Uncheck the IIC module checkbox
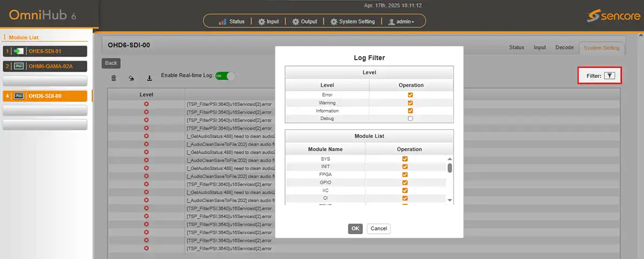 tap(405, 190)
